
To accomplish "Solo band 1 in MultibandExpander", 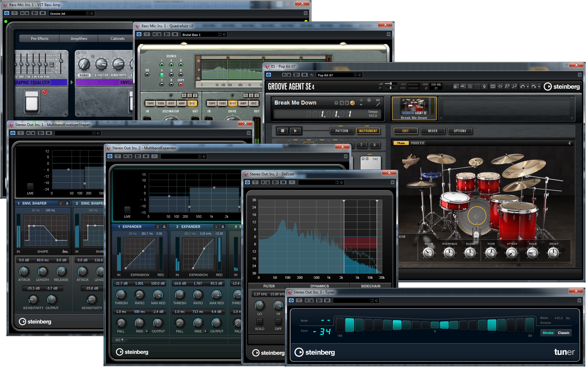I will pyautogui.click(x=164, y=227).
